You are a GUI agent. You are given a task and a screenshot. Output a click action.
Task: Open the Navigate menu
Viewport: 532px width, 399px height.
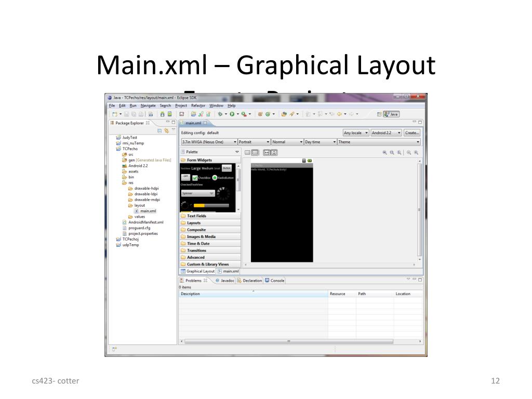[148, 105]
